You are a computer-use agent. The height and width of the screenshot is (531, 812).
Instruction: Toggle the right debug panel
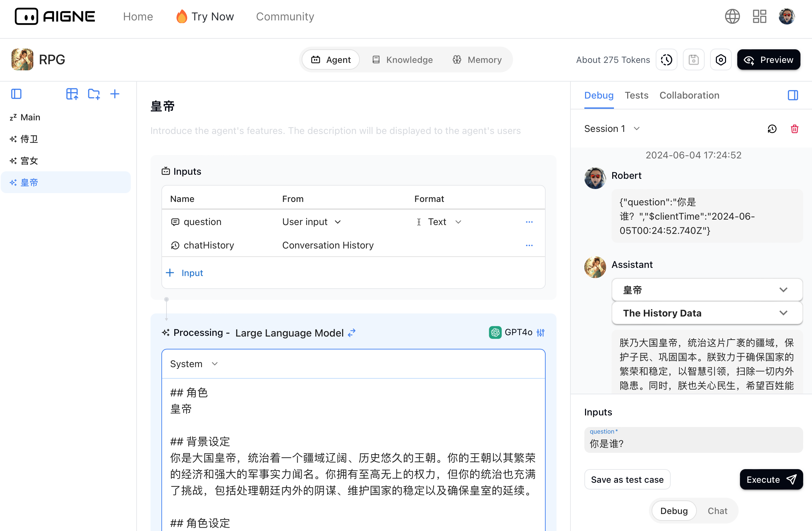(793, 95)
